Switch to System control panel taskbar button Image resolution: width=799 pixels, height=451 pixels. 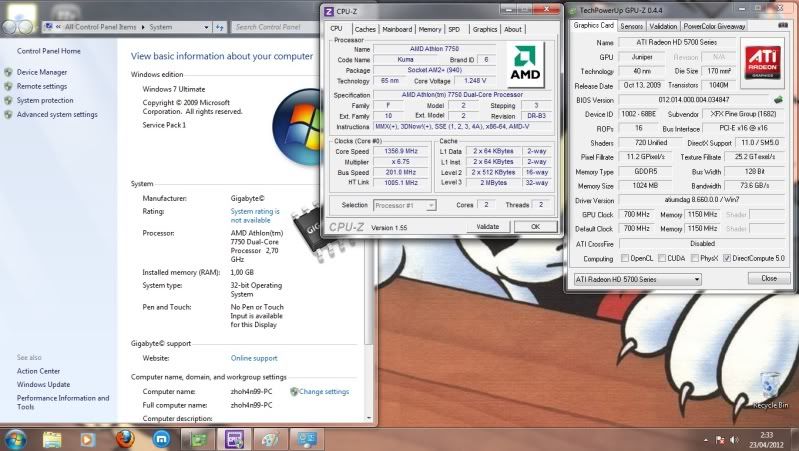[x=306, y=439]
